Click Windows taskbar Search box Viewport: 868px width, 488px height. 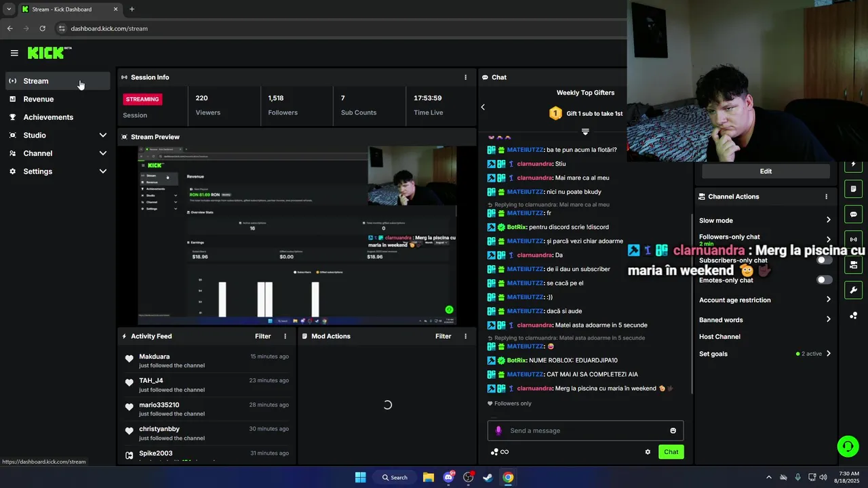(x=395, y=477)
